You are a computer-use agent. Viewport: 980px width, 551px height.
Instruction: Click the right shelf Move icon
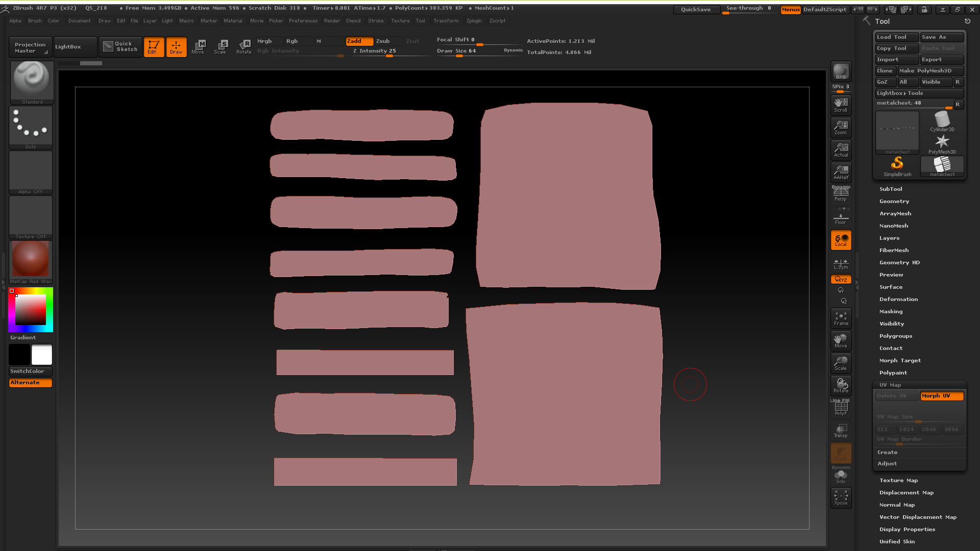841,341
